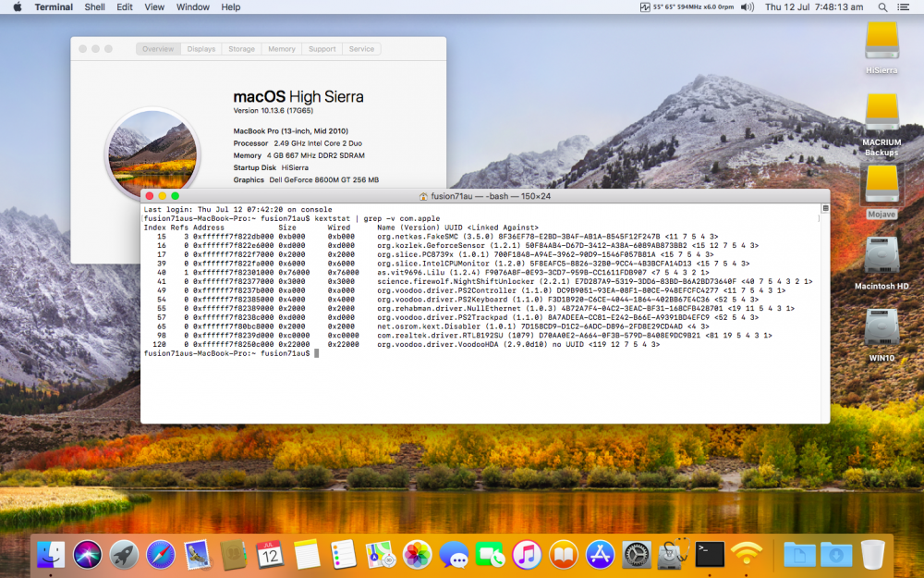The height and width of the screenshot is (578, 924).
Task: Open Reminders list icon in Dock
Action: click(344, 554)
